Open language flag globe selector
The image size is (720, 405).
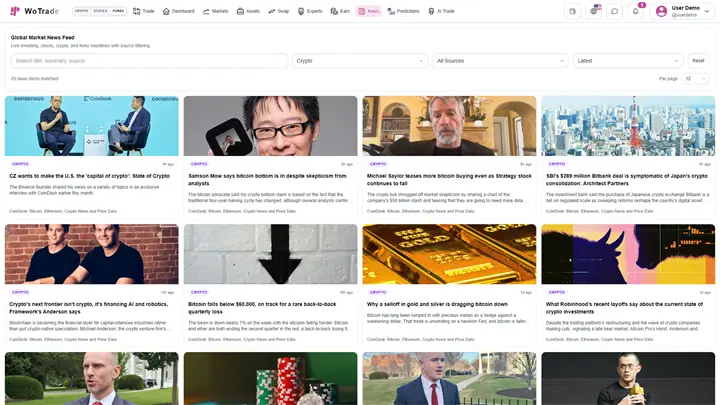pos(593,11)
